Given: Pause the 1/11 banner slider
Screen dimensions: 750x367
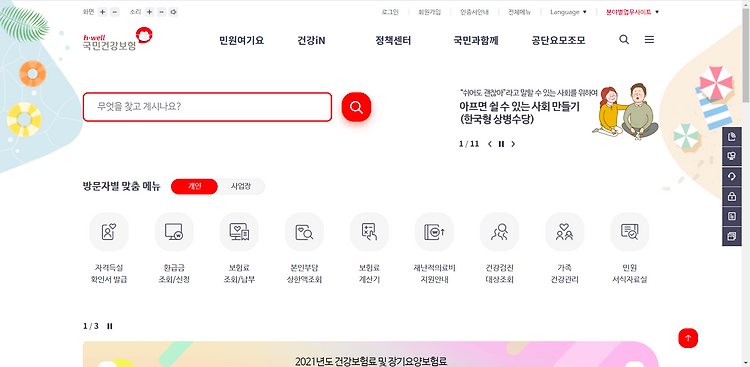Looking at the screenshot, I should click(501, 144).
